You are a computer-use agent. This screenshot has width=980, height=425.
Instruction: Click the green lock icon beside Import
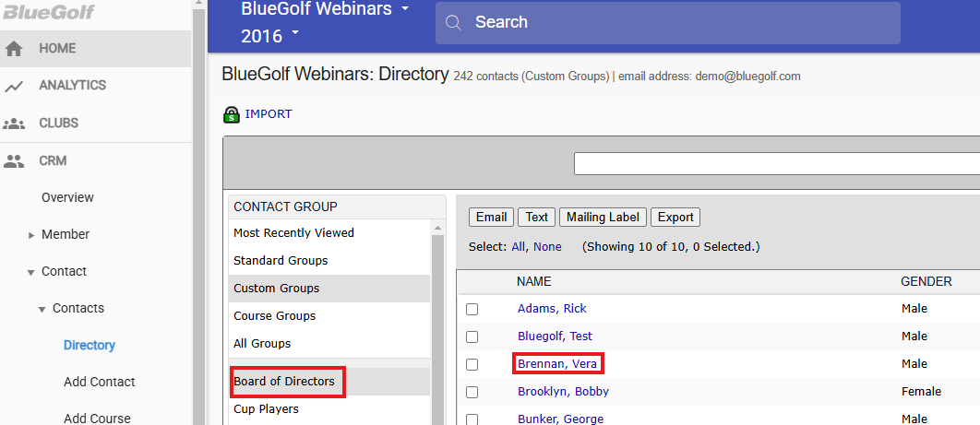232,115
